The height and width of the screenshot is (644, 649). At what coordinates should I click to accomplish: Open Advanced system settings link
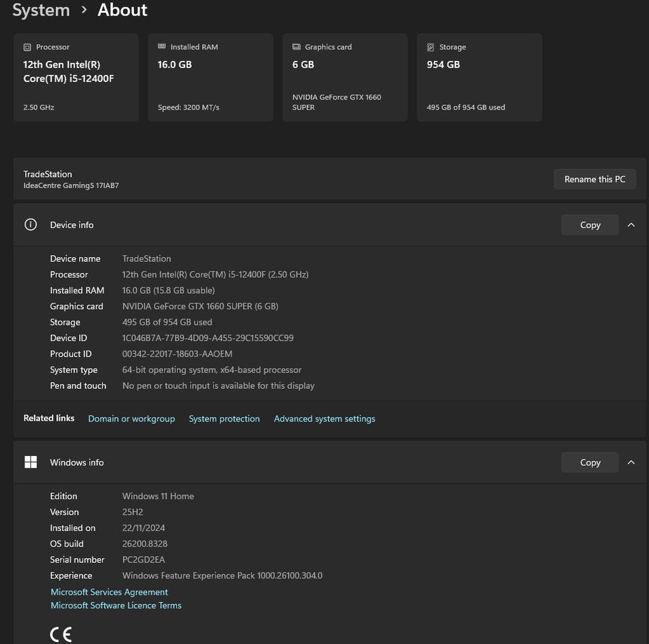coord(324,419)
